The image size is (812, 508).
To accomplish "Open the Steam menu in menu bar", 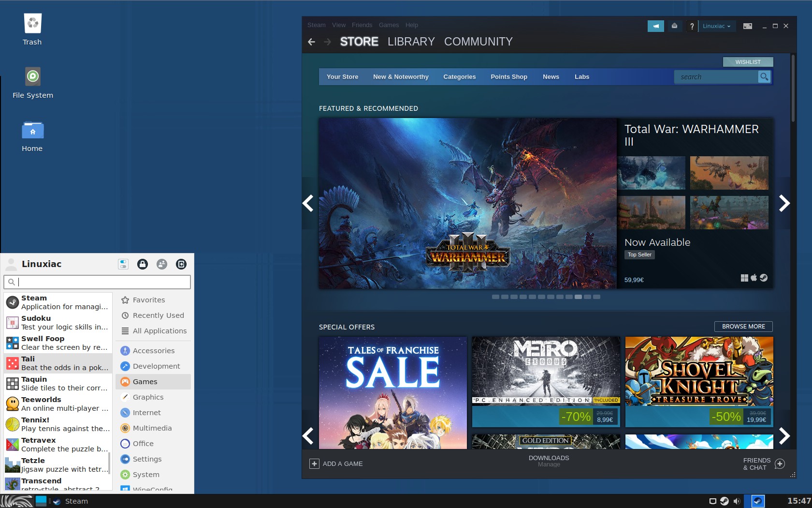I will (x=317, y=25).
